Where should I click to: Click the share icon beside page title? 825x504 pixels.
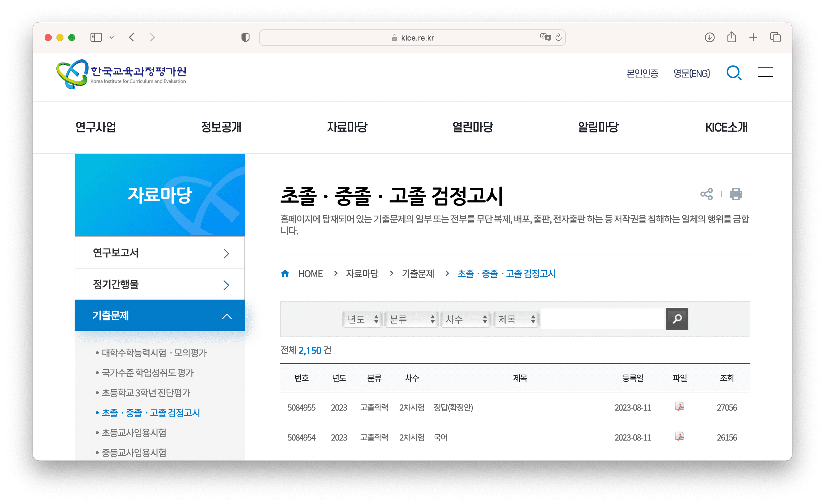click(x=707, y=194)
